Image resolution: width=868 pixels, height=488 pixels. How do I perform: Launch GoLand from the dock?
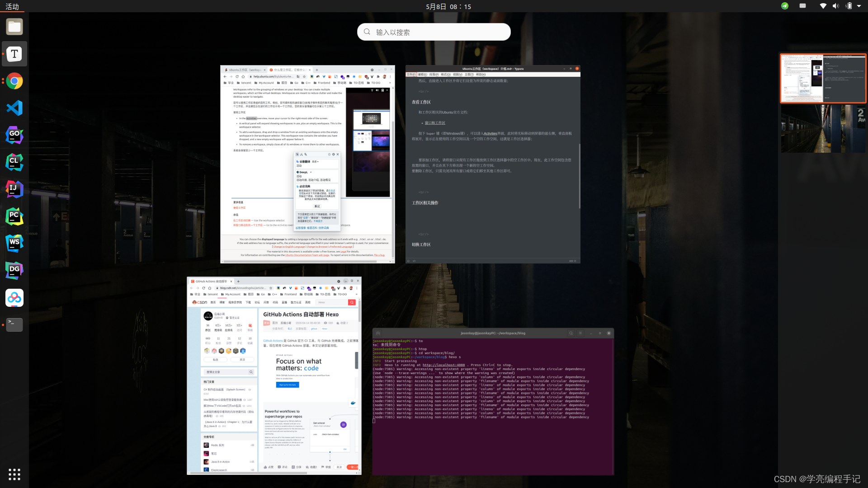14,135
